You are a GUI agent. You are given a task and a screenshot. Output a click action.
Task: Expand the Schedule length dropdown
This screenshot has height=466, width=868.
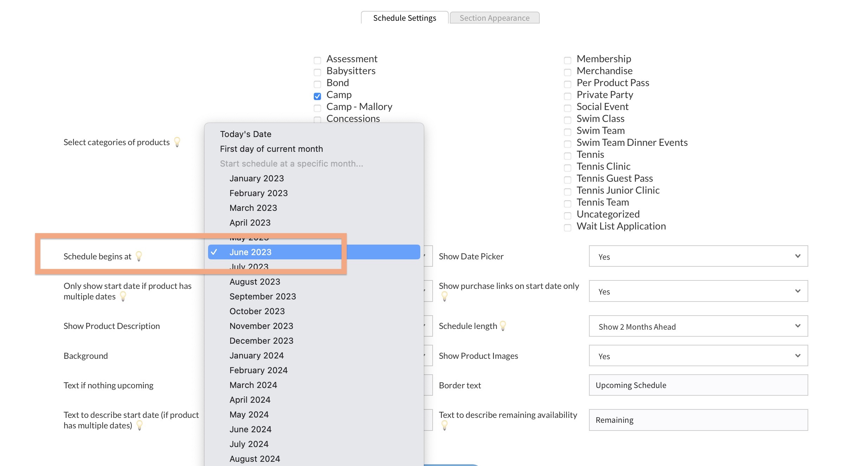pyautogui.click(x=698, y=326)
